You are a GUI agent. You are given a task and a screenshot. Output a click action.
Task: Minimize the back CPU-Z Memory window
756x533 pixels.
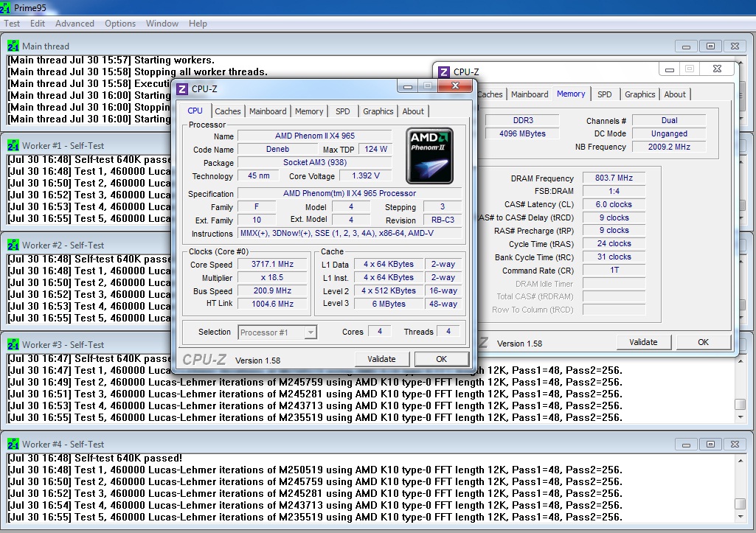[x=669, y=69]
